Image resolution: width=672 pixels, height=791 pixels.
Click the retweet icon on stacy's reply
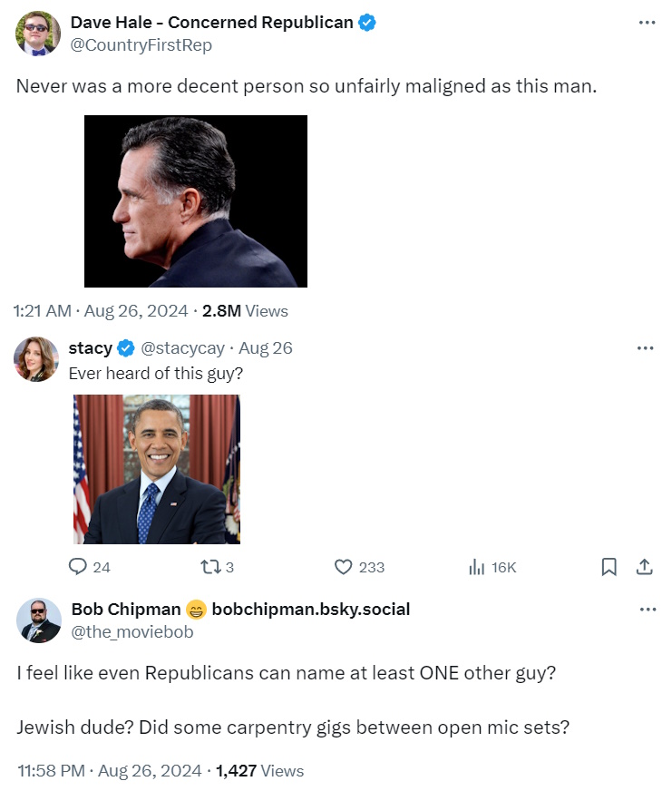209,567
